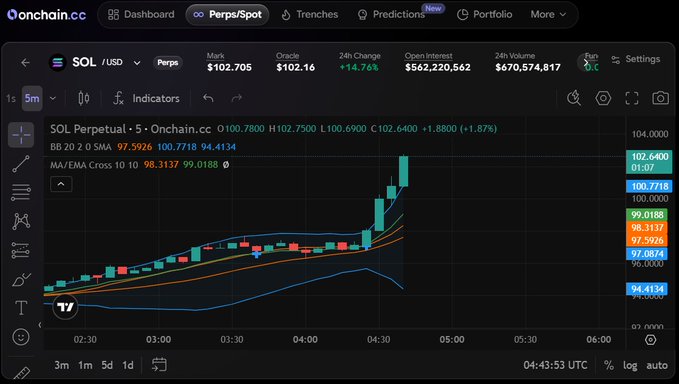Switch to the Perps/Spot tab
679x384 pixels.
tap(227, 15)
